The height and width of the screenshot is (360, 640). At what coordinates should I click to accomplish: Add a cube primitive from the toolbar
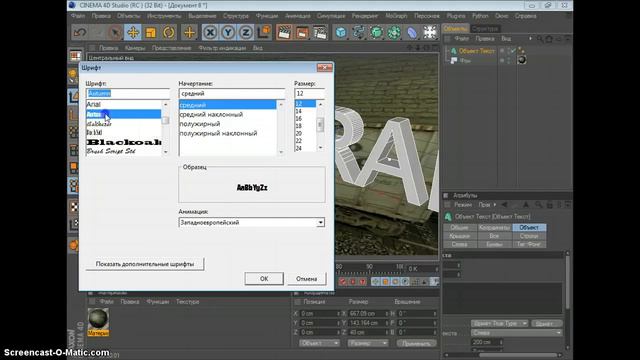(x=341, y=32)
